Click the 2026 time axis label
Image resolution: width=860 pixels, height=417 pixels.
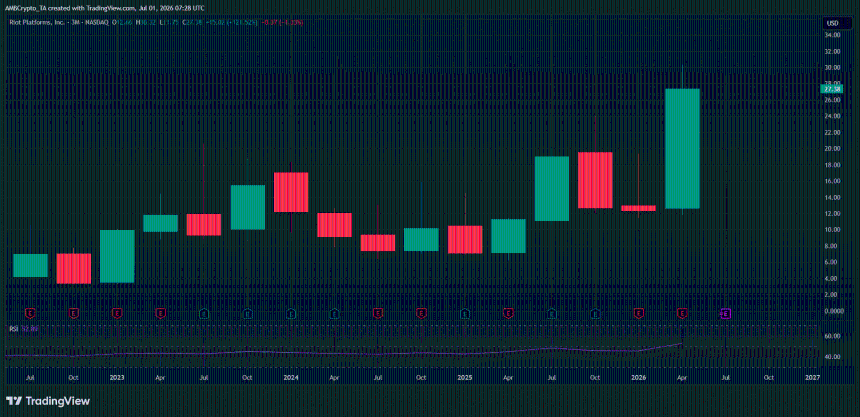click(638, 378)
